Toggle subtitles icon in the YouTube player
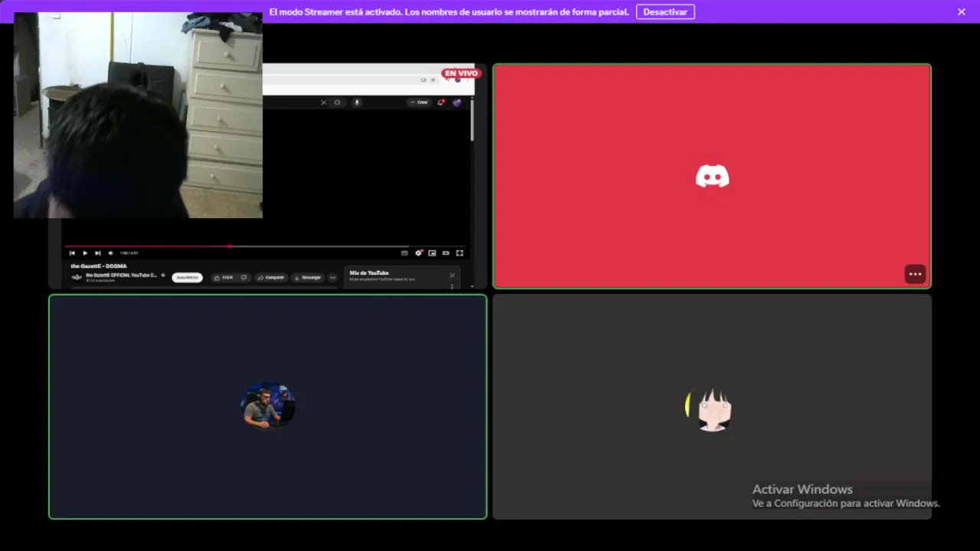Image resolution: width=980 pixels, height=551 pixels. 404,253
